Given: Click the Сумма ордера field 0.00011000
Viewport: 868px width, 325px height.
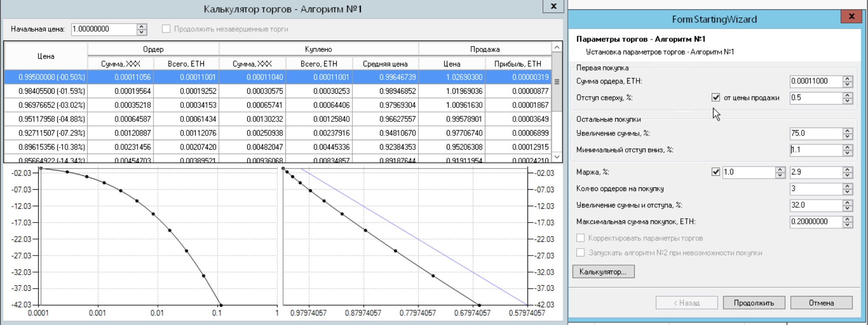Looking at the screenshot, I should (816, 81).
